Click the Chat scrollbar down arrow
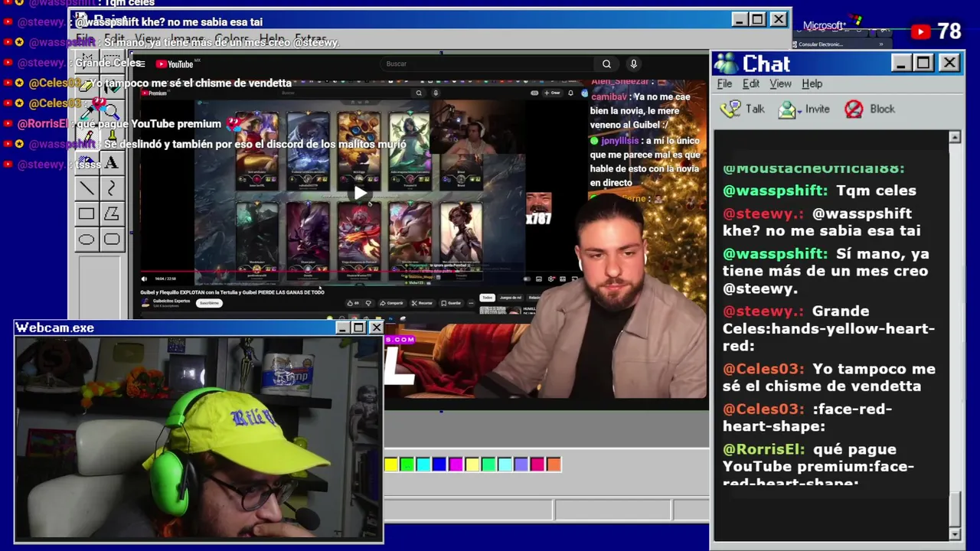 pyautogui.click(x=955, y=533)
